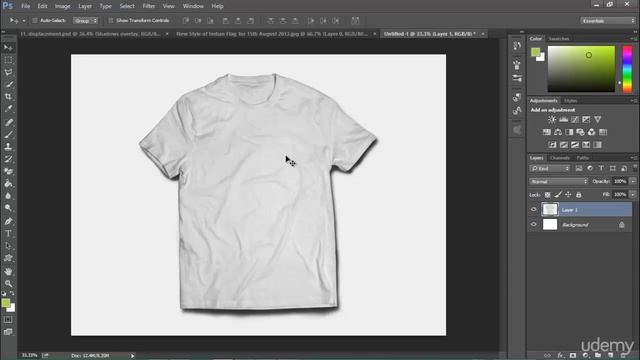Change screen mode from the toolbar
Viewport: 640px width, 360px height.
coord(8,332)
